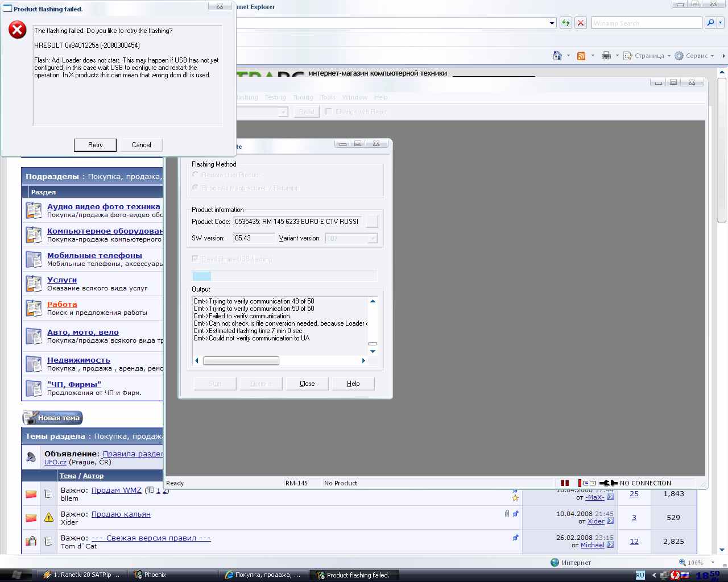Click the horizontal scrollbar in Output box
Screen dimensions: 728x582
click(241, 360)
